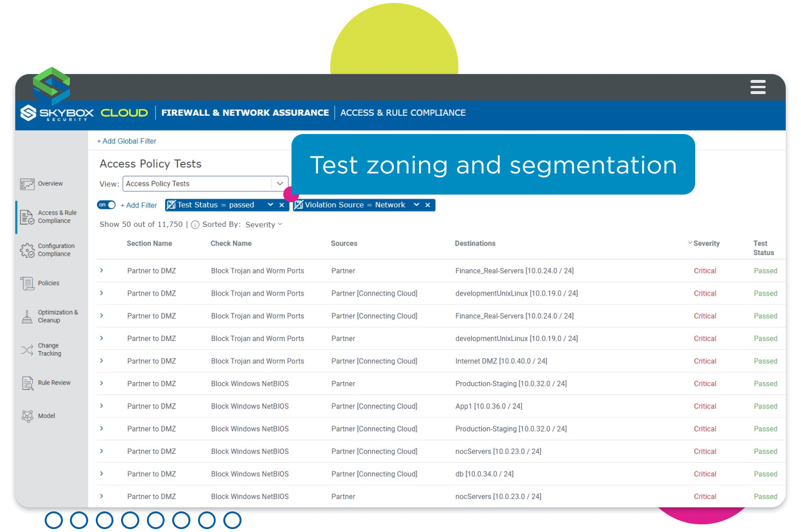Open the Rule Review icon
This screenshot has width=801, height=532.
pyautogui.click(x=27, y=383)
